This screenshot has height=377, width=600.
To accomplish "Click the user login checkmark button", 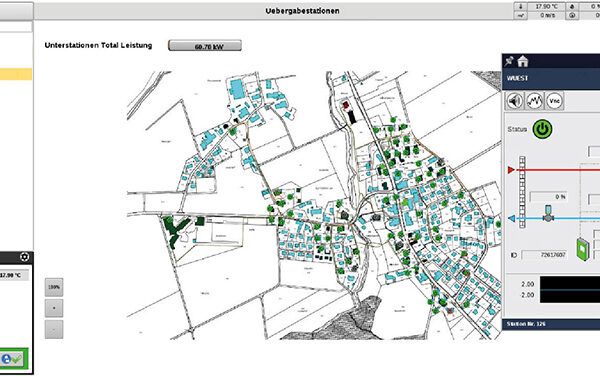I will (x=12, y=359).
